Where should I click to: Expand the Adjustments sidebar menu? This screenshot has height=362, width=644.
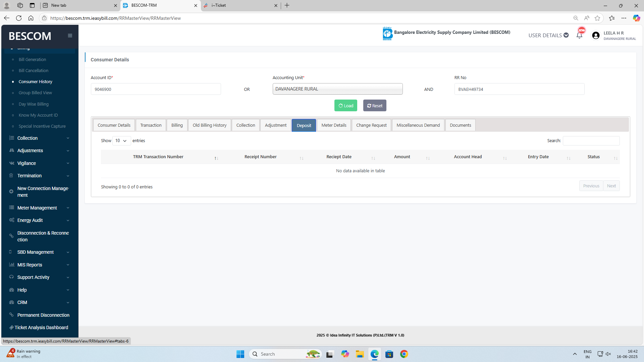click(40, 150)
